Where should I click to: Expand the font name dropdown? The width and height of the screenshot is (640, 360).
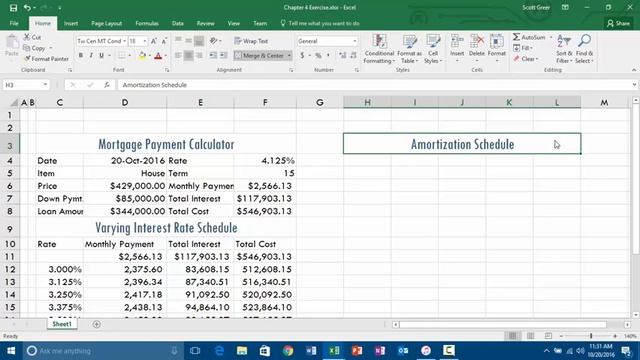click(124, 41)
